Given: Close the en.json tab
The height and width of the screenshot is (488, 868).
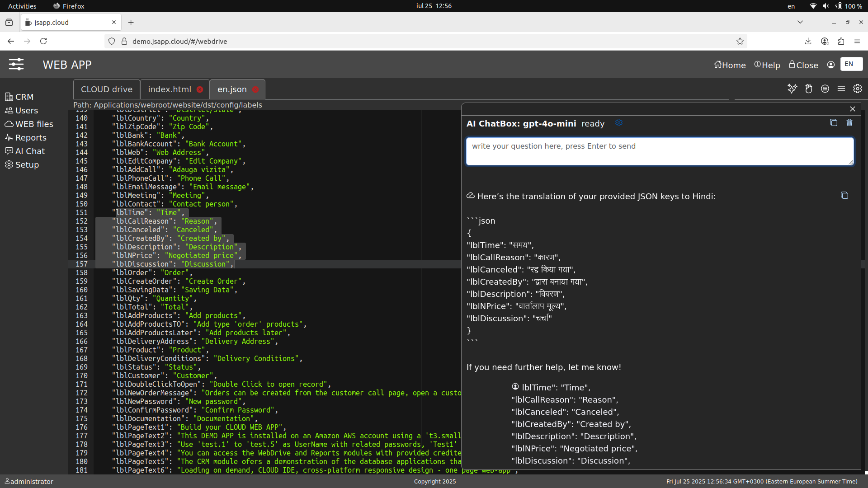Looking at the screenshot, I should (255, 89).
